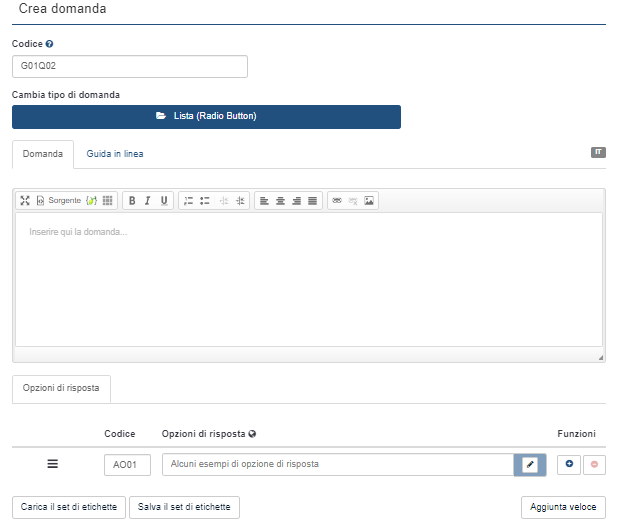Apply underline formatting

click(x=164, y=201)
